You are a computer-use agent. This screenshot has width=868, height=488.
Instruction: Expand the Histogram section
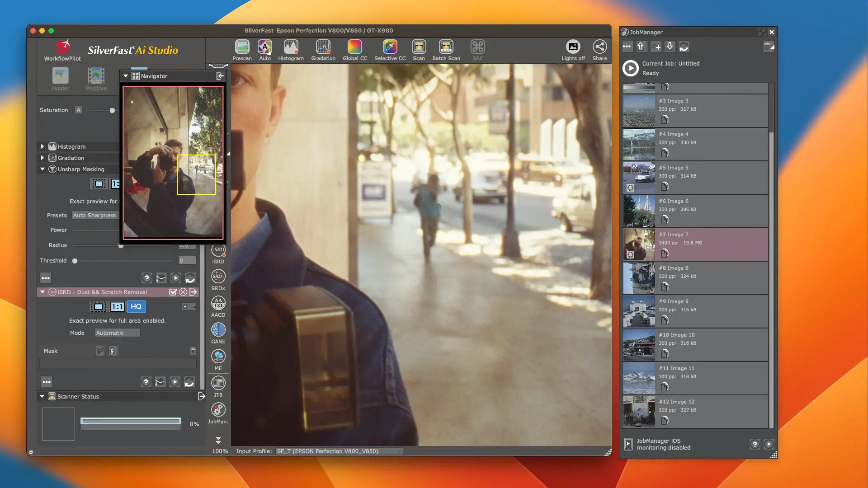[x=42, y=146]
